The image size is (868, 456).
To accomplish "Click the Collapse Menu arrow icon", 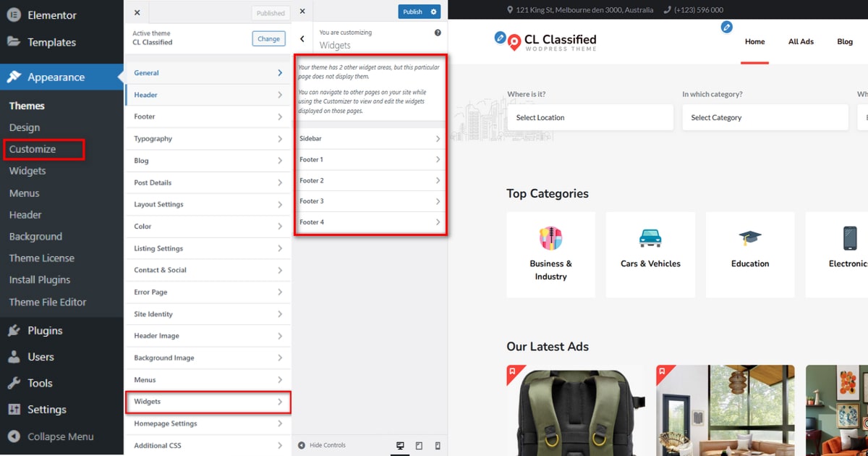I will [14, 436].
